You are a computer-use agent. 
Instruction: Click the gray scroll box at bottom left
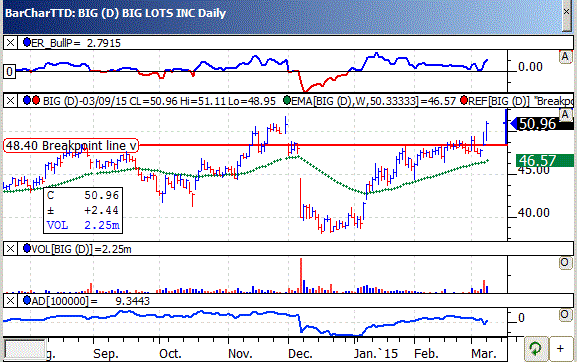pyautogui.click(x=25, y=349)
